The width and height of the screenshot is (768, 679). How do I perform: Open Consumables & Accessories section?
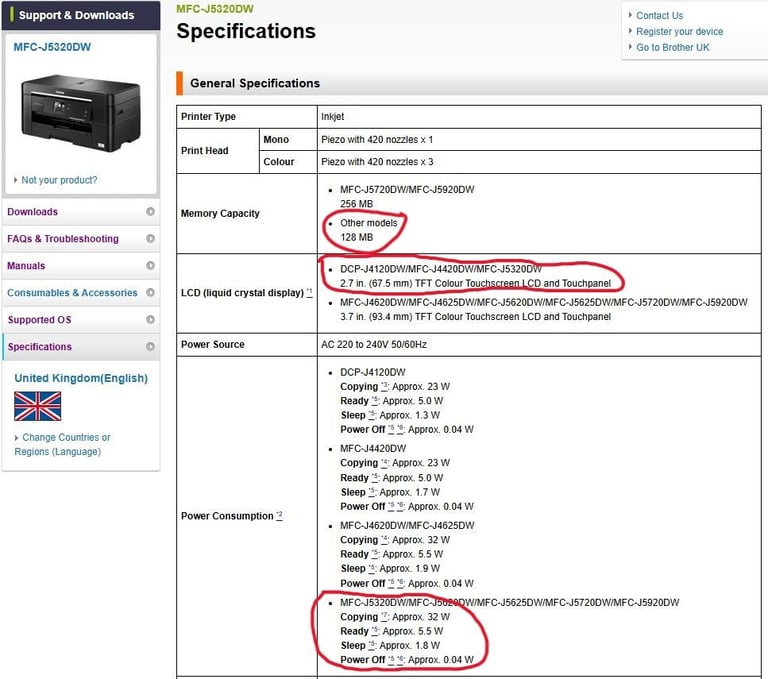pyautogui.click(x=81, y=292)
